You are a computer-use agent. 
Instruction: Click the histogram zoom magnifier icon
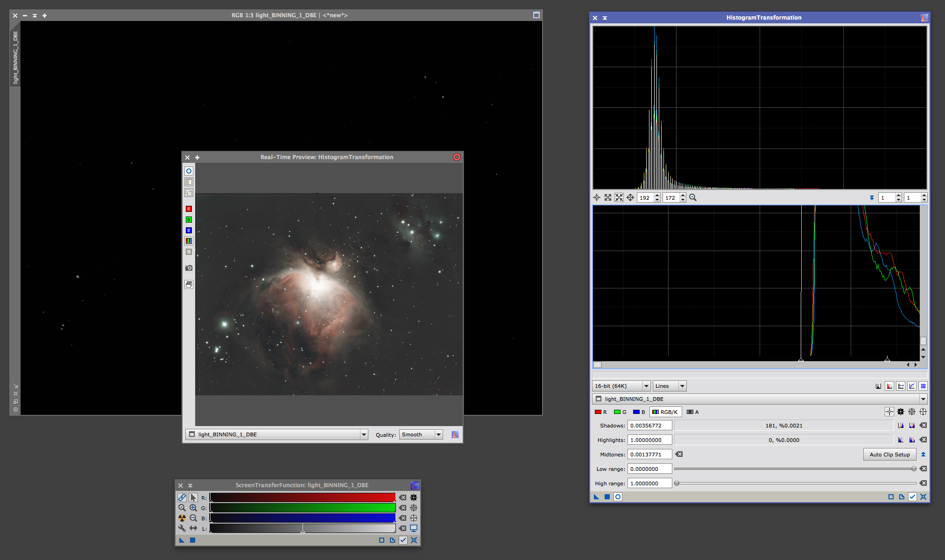tap(693, 197)
